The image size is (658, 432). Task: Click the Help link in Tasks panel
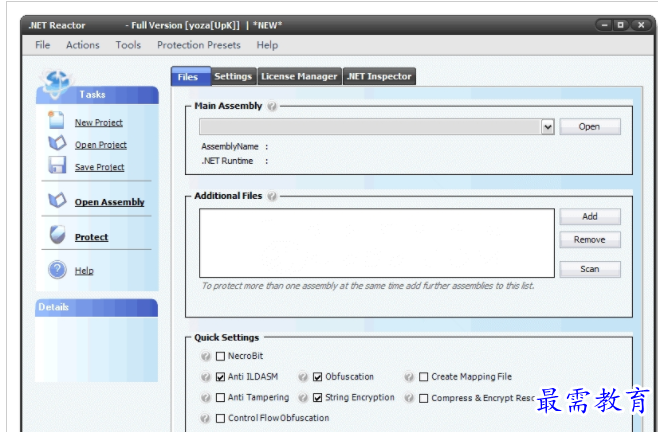click(x=84, y=271)
